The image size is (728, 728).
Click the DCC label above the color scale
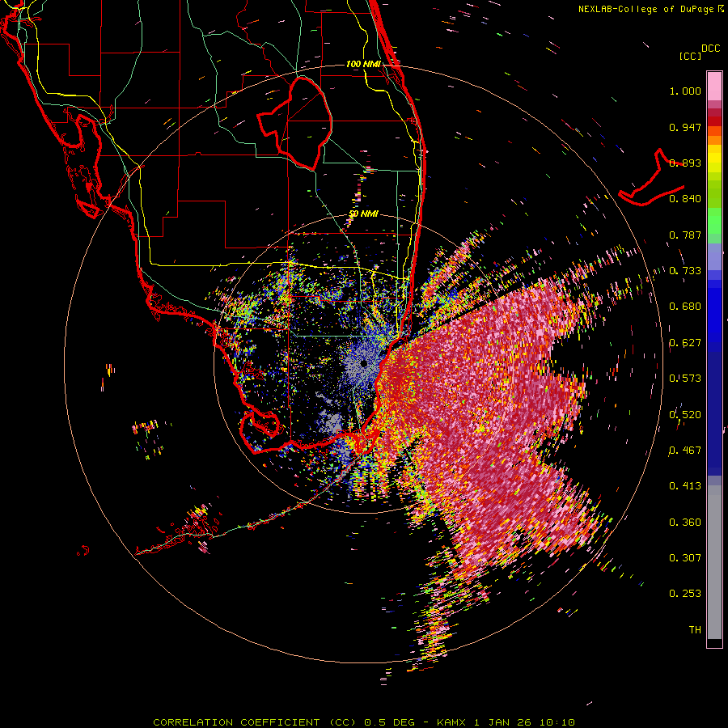[x=710, y=49]
